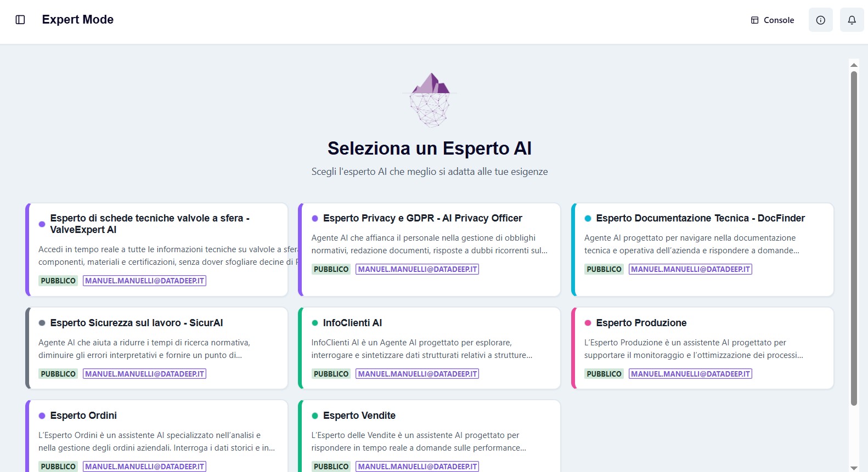868x472 pixels.
Task: Click cyan dot beside Esperto Documentazione Tecnica
Action: click(x=588, y=218)
